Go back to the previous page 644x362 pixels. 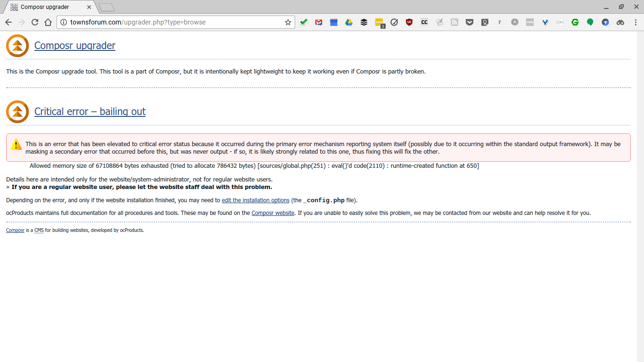[x=8, y=22]
